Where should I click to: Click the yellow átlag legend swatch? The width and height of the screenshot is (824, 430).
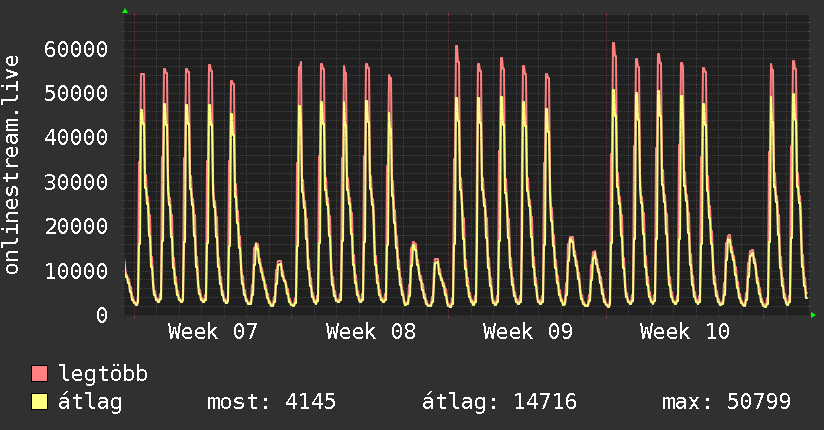pos(39,402)
